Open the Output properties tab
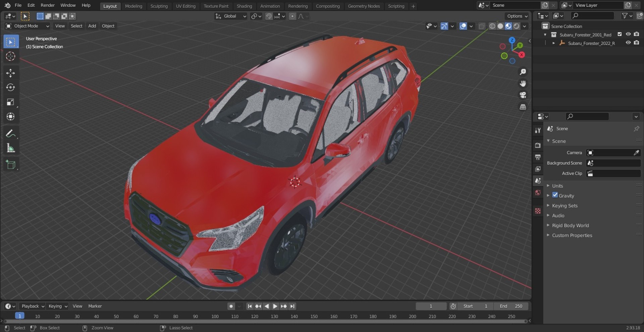 (538, 157)
